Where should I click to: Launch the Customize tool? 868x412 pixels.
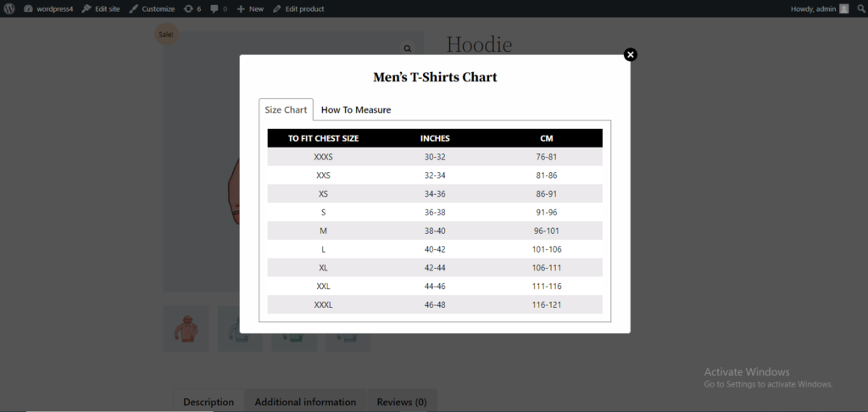[x=153, y=8]
